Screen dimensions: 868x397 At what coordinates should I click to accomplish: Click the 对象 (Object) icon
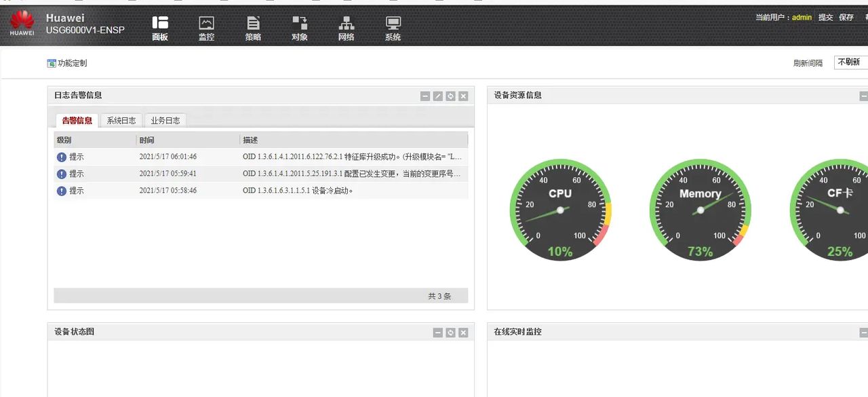click(300, 27)
